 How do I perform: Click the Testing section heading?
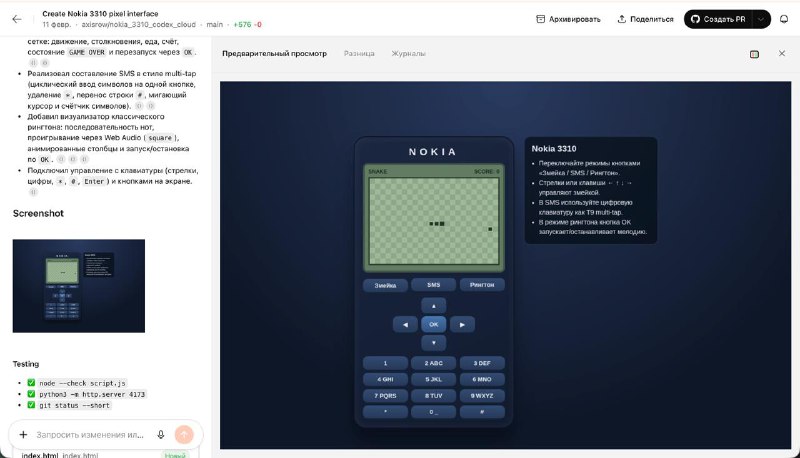pyautogui.click(x=26, y=364)
